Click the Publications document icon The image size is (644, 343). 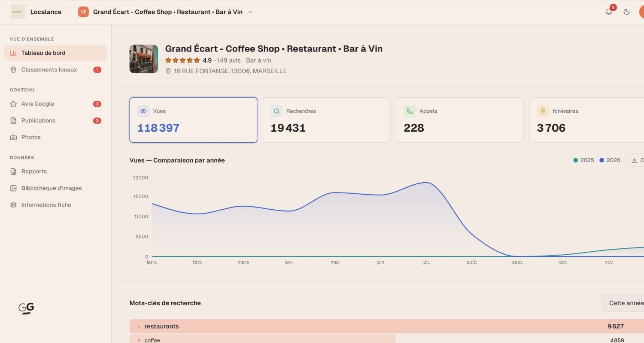coord(13,120)
